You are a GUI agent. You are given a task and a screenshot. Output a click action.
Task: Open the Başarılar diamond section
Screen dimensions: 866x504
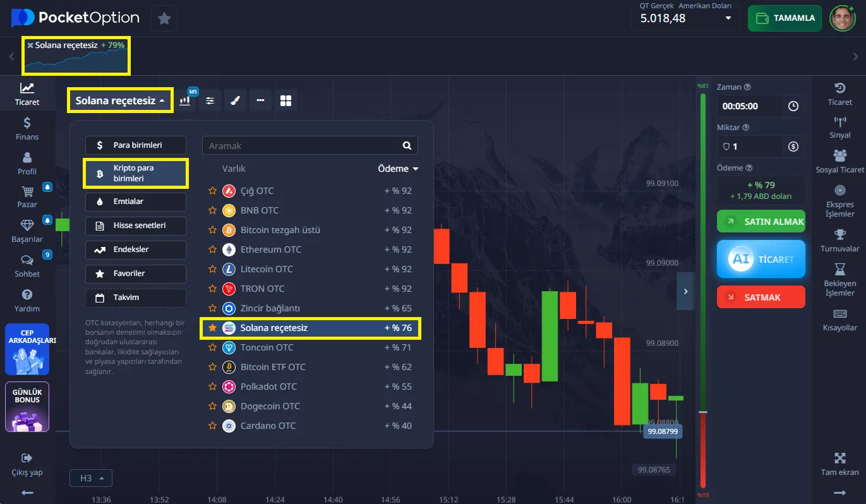point(27,231)
